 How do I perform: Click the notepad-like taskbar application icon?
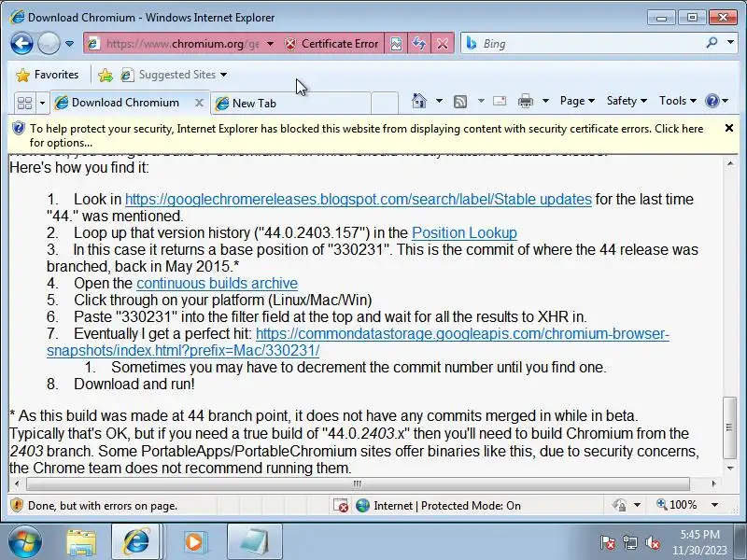(255, 542)
